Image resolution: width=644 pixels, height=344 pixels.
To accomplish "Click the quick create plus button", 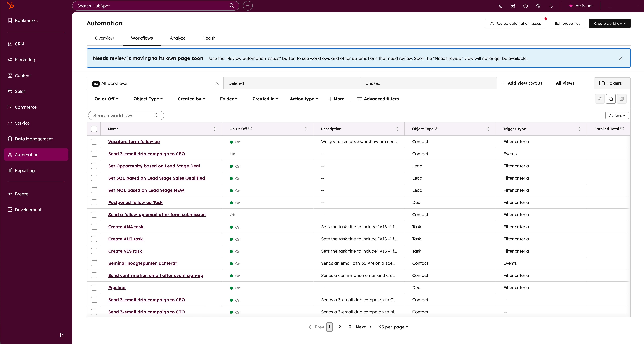I will click(248, 6).
